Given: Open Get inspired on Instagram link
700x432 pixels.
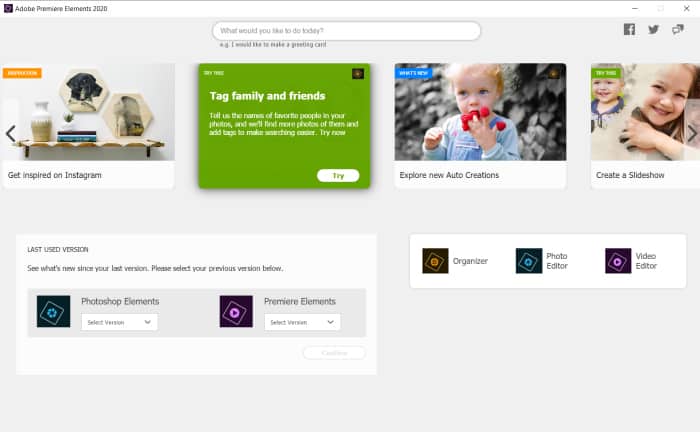Looking at the screenshot, I should click(54, 175).
